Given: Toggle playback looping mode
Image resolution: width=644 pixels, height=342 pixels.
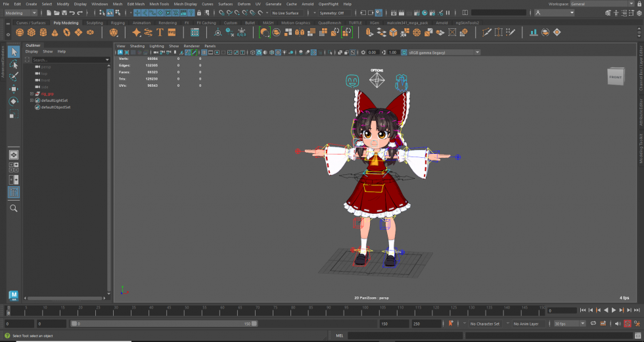Looking at the screenshot, I should tap(593, 324).
